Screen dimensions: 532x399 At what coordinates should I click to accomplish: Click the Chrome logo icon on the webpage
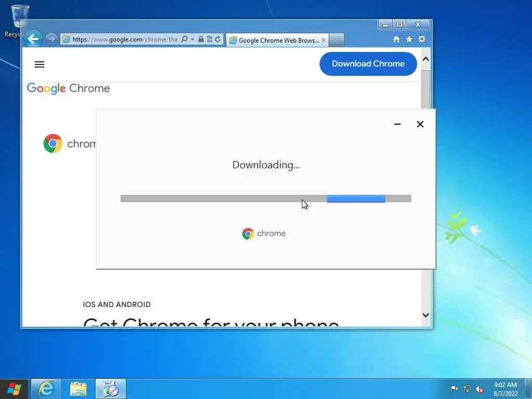click(53, 143)
